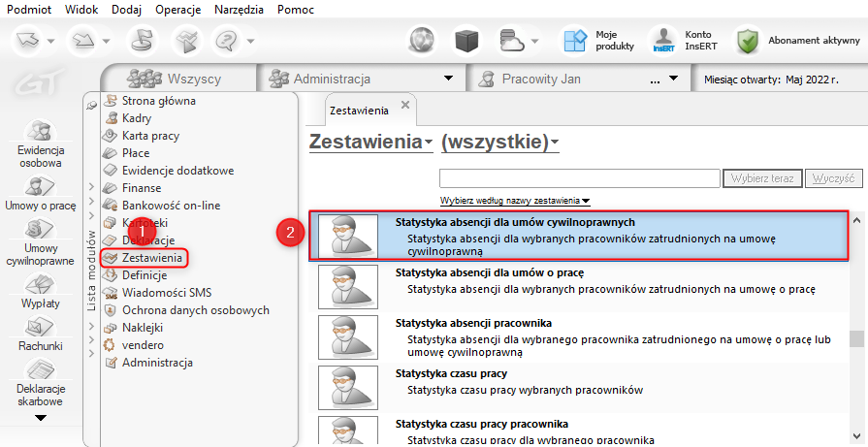The image size is (868, 447).
Task: Click the Wyczyść button
Action: pyautogui.click(x=834, y=178)
